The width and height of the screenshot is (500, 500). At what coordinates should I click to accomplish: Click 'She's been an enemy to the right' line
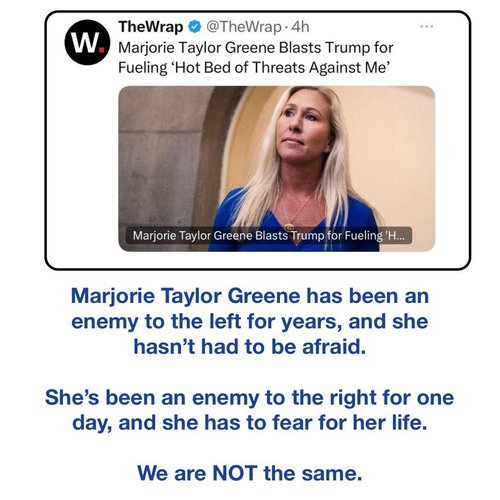point(250,397)
